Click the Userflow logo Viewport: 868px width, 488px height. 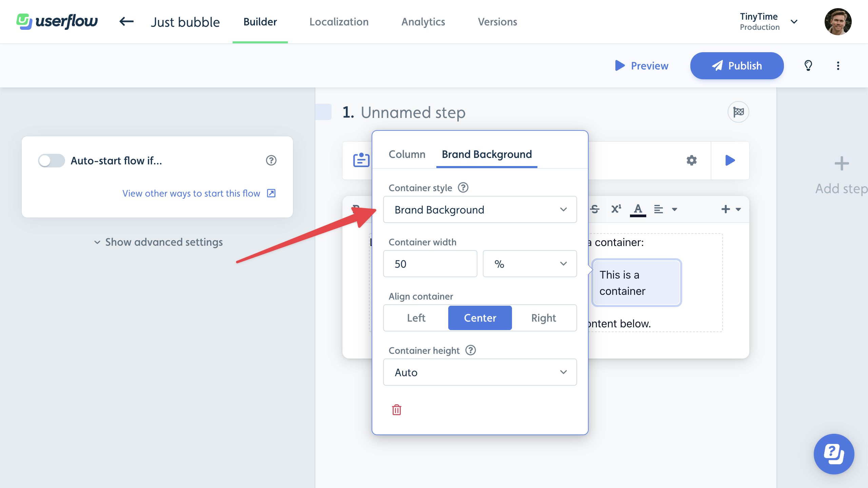pyautogui.click(x=57, y=22)
